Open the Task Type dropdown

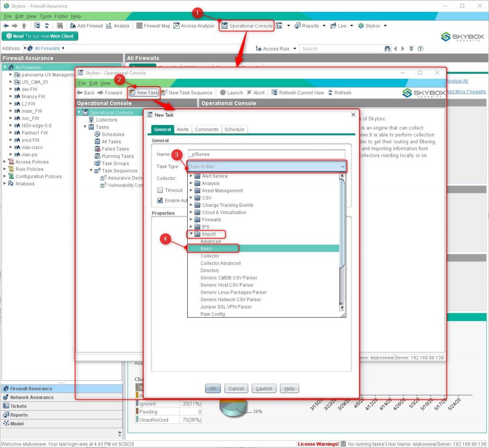(342, 167)
